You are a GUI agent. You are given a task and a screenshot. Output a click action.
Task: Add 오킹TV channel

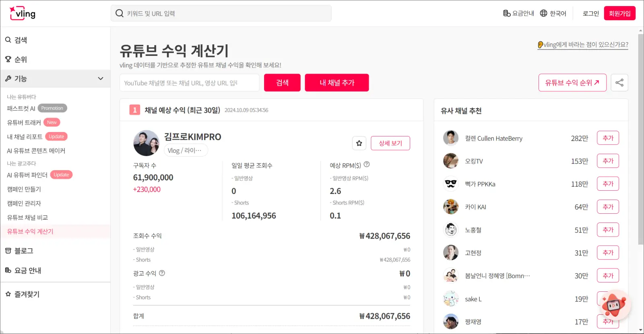click(608, 161)
